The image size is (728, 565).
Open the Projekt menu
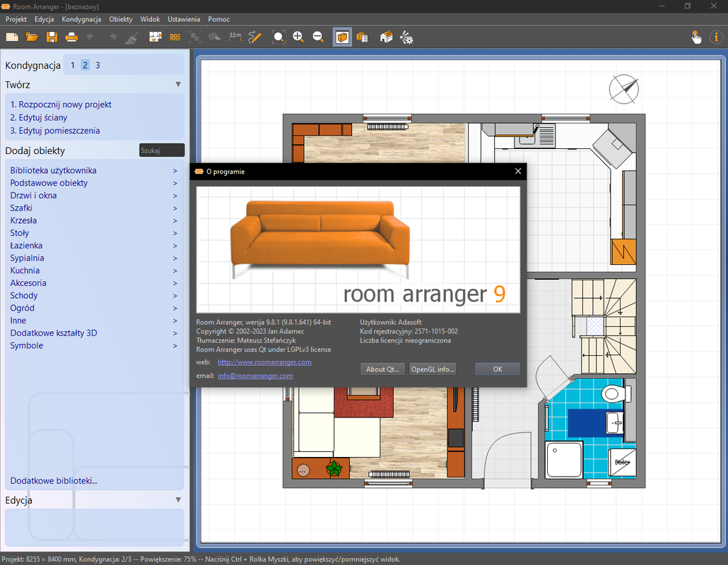(x=16, y=19)
